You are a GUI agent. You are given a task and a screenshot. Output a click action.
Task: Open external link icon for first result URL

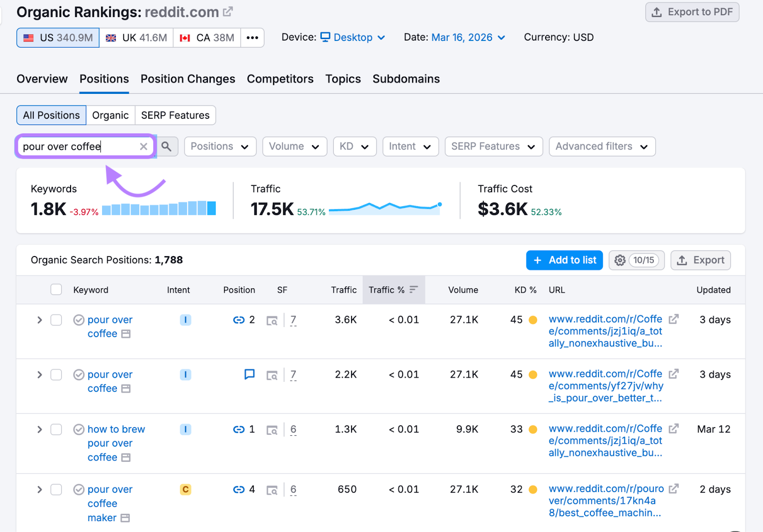673,319
